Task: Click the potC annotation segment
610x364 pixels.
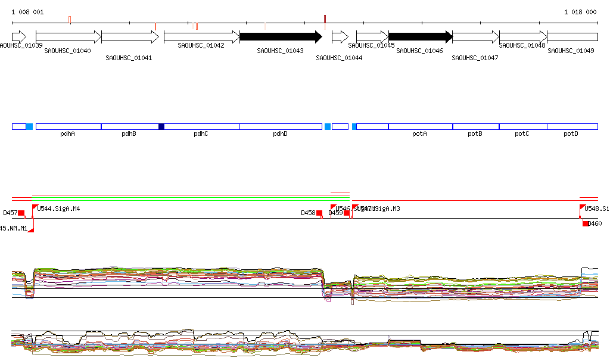Action: 522,126
